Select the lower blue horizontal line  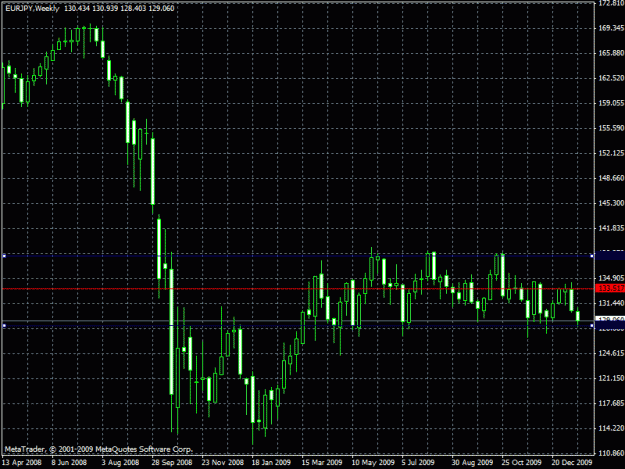pos(298,326)
